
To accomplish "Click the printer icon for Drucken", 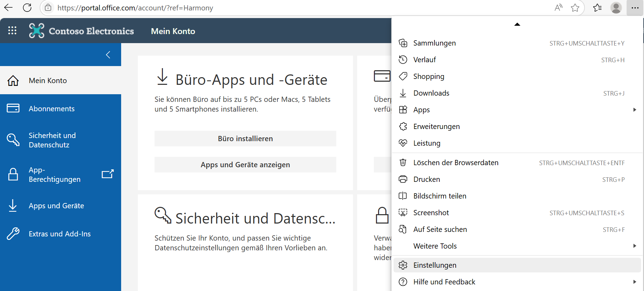I will pos(403,179).
